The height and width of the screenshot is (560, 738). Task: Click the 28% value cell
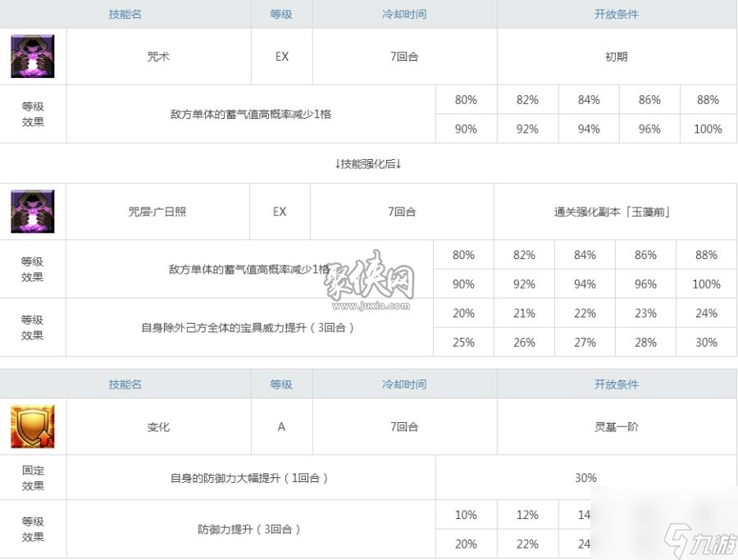646,343
